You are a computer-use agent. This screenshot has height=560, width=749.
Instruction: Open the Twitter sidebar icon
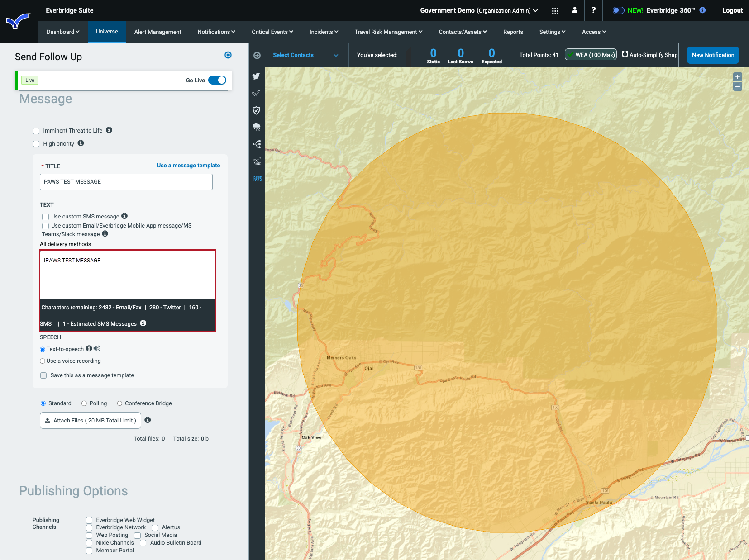[x=257, y=76]
